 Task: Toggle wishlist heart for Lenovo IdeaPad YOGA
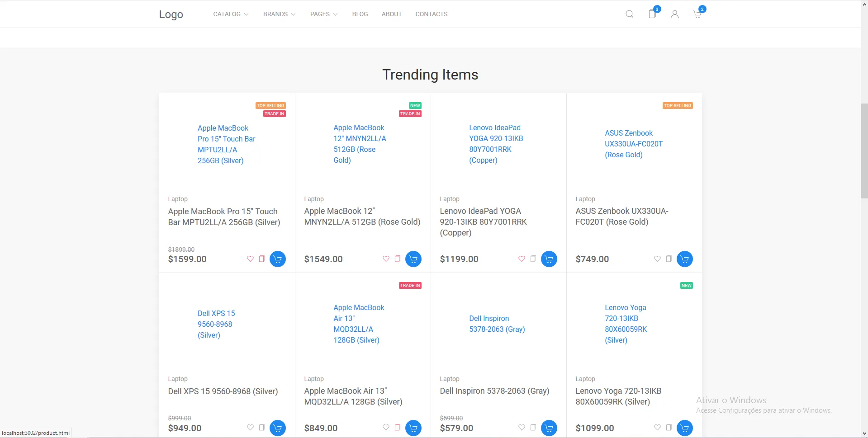pyautogui.click(x=522, y=259)
